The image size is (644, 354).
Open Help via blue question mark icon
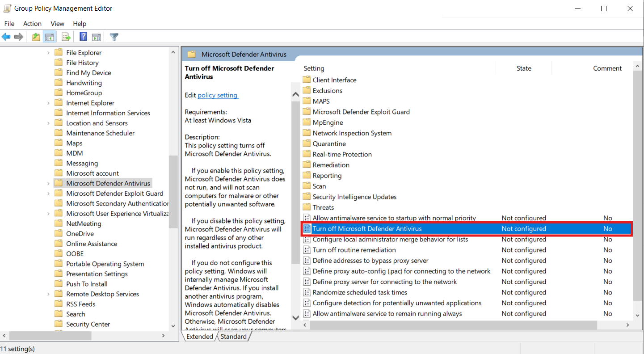pyautogui.click(x=83, y=37)
